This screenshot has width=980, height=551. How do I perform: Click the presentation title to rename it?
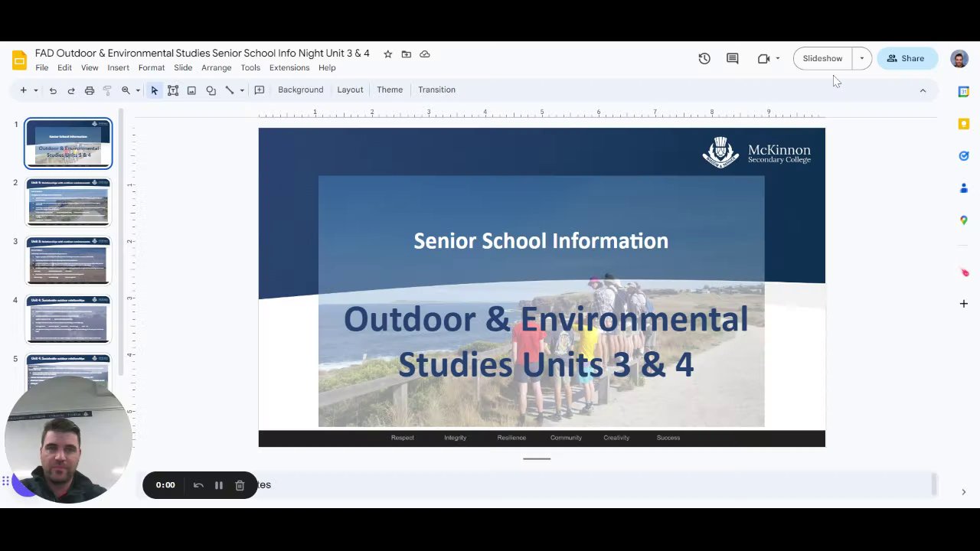click(x=202, y=54)
